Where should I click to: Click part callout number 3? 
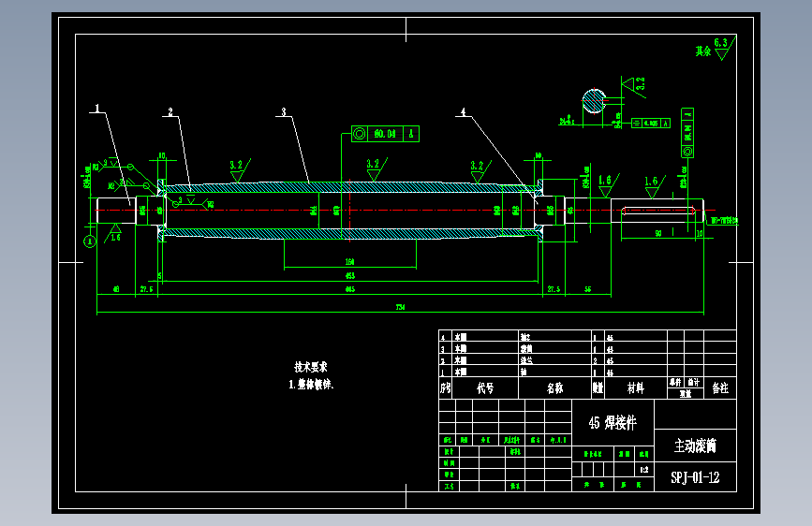click(x=283, y=111)
